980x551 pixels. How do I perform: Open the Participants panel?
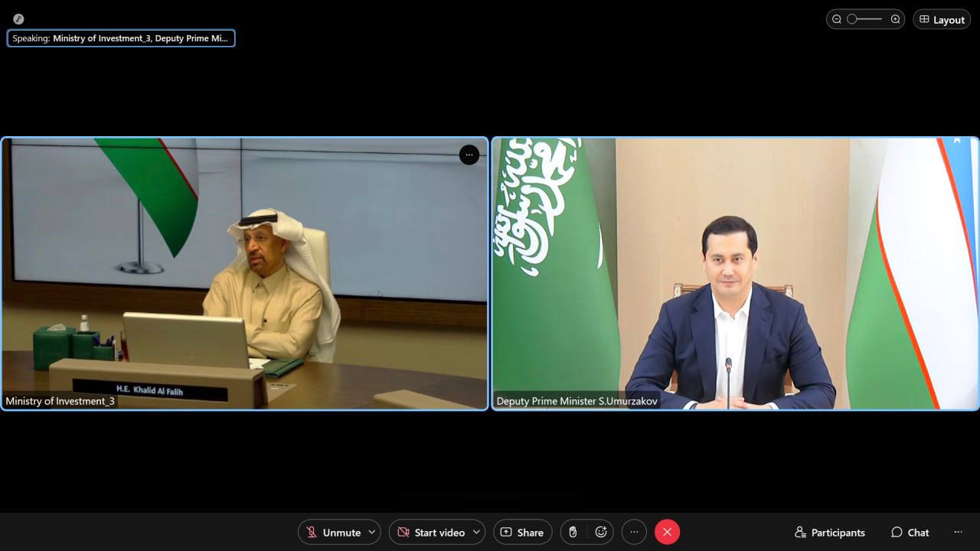coord(830,532)
